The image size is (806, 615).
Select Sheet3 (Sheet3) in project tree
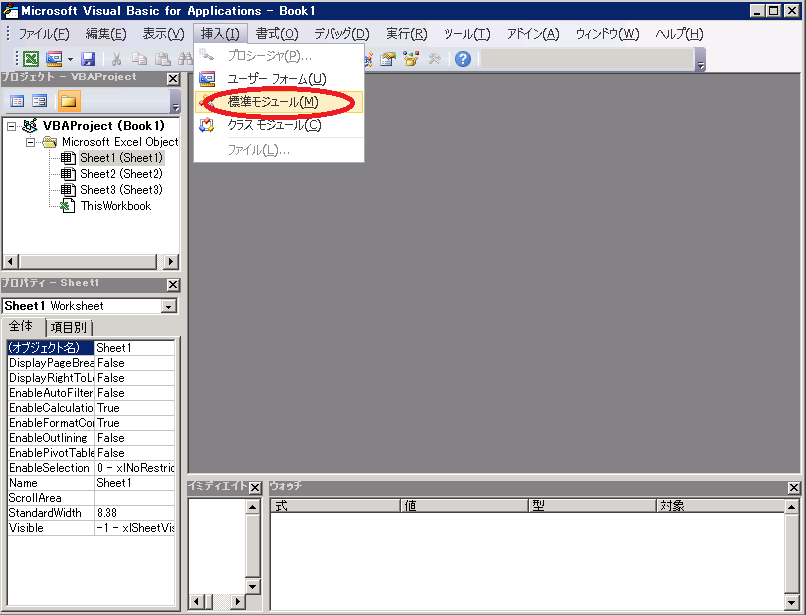(121, 190)
